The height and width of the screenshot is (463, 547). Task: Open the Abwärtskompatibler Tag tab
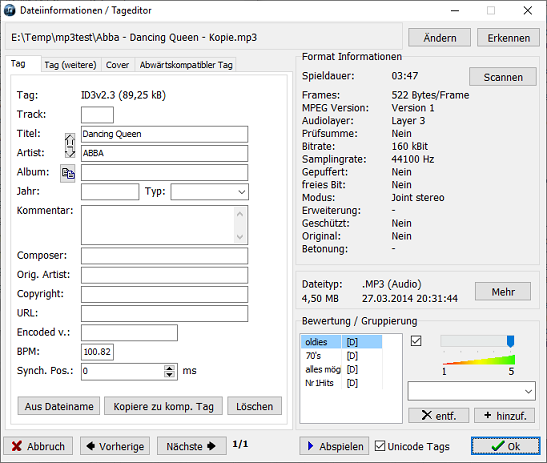click(186, 65)
